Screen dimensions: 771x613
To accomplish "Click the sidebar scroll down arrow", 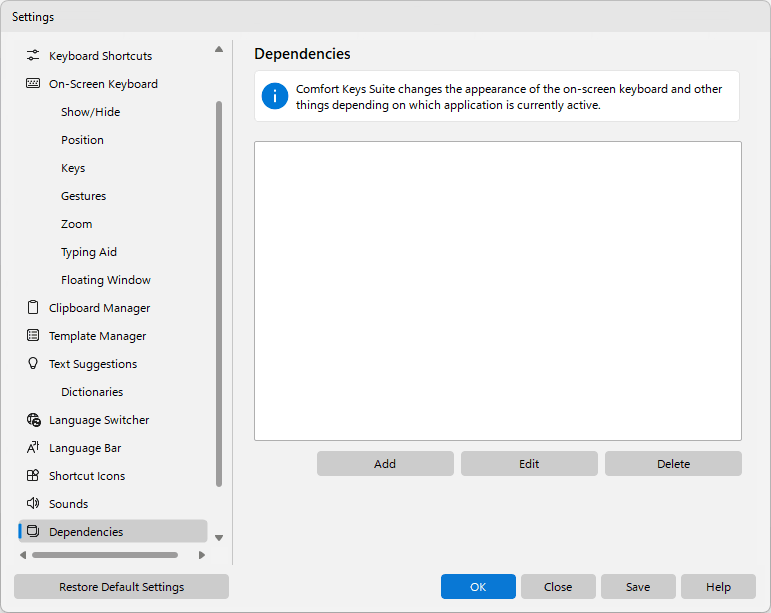I will pos(219,538).
